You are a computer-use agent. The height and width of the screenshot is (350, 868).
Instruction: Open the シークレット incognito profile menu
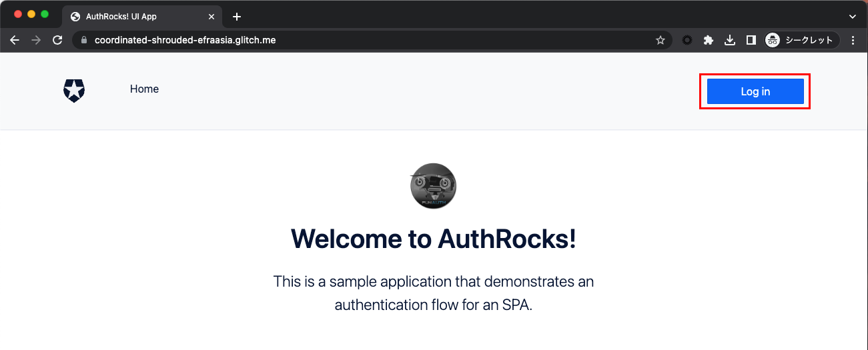801,40
